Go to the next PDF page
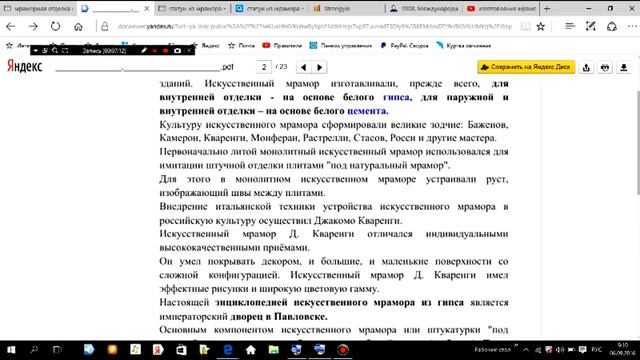This screenshot has width=640, height=360. pyautogui.click(x=320, y=67)
